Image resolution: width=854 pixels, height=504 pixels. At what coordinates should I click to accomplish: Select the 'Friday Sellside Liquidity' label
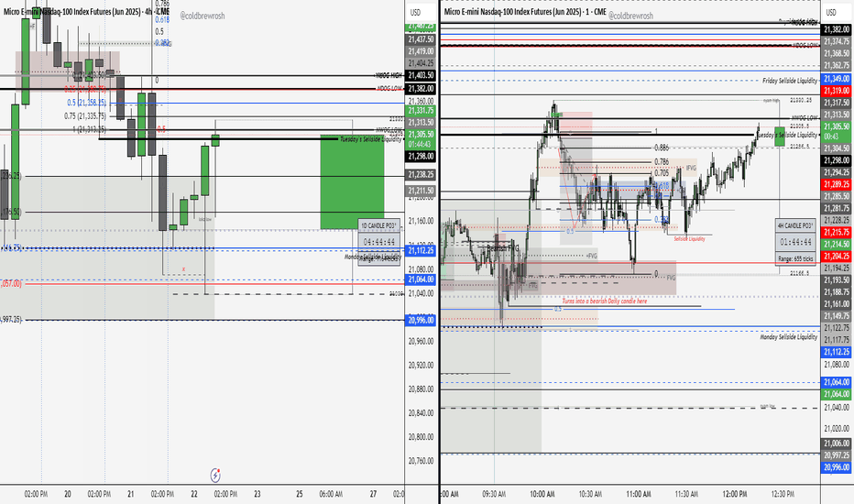click(790, 81)
